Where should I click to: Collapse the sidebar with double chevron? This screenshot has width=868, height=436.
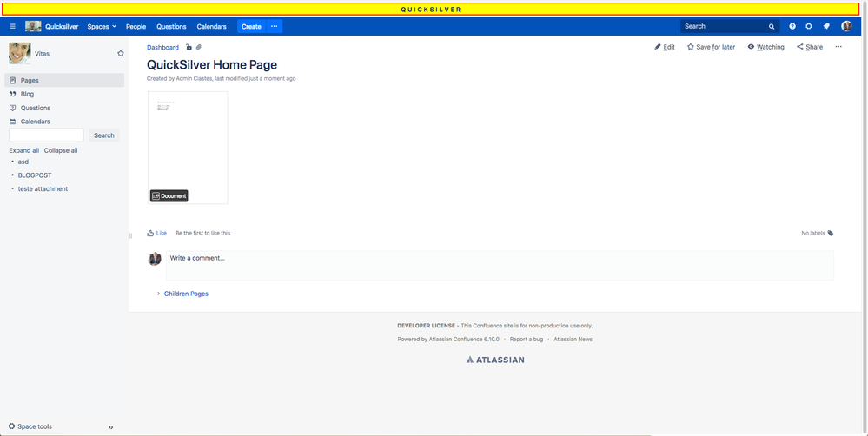pyautogui.click(x=110, y=427)
